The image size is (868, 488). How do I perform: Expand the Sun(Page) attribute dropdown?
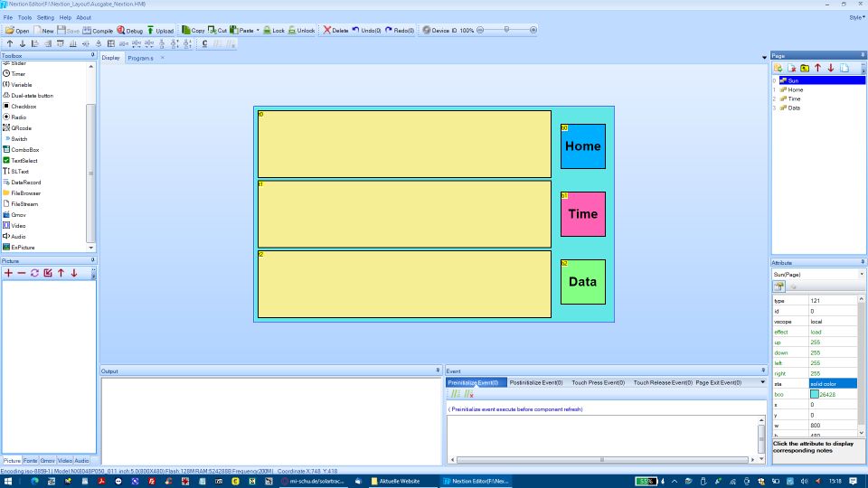tap(860, 274)
